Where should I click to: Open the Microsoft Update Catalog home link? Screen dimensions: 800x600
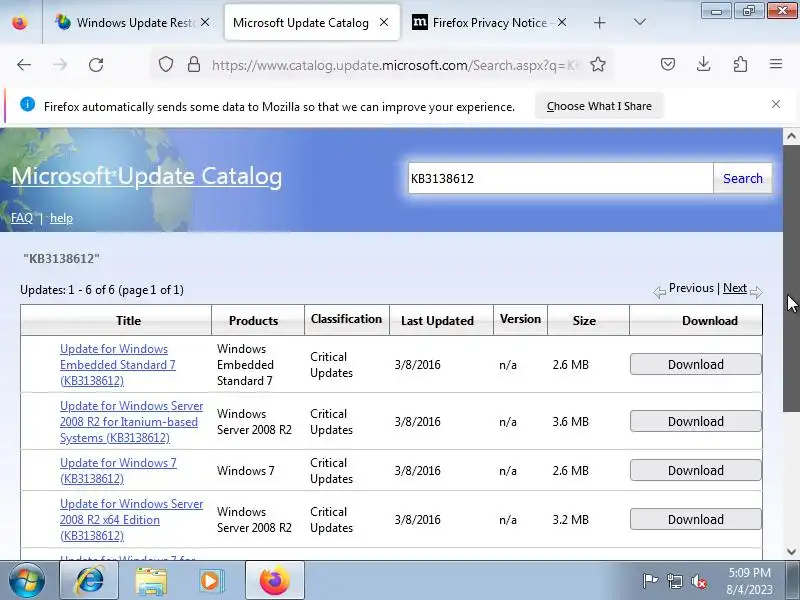tap(146, 176)
